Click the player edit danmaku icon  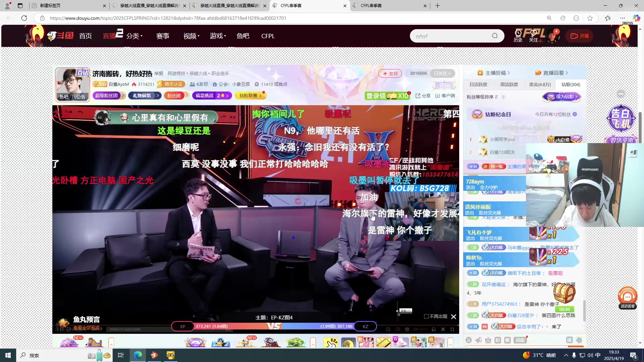pos(388,329)
